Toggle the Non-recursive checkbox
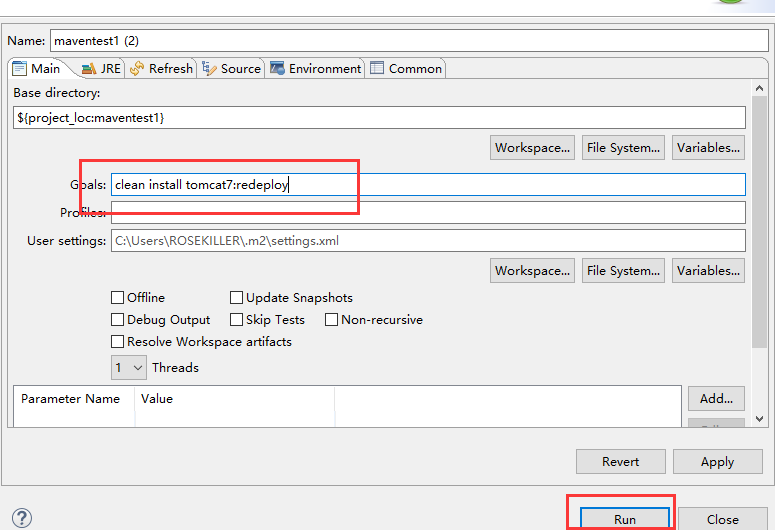 [x=331, y=320]
